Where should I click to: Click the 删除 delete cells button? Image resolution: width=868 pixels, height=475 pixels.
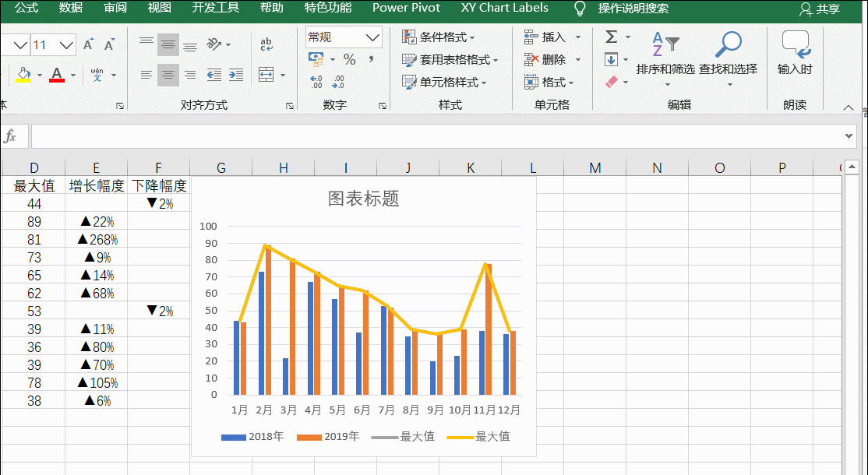point(545,60)
